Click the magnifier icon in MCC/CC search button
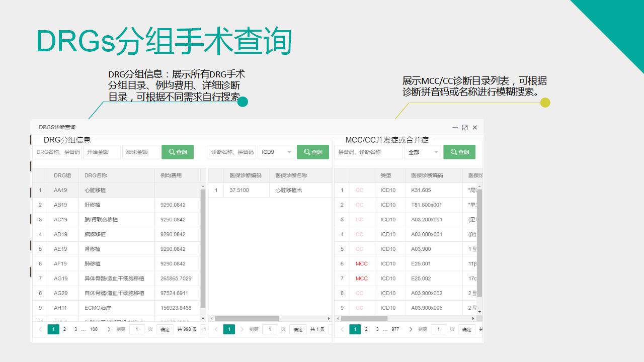The width and height of the screenshot is (644, 362). point(452,152)
